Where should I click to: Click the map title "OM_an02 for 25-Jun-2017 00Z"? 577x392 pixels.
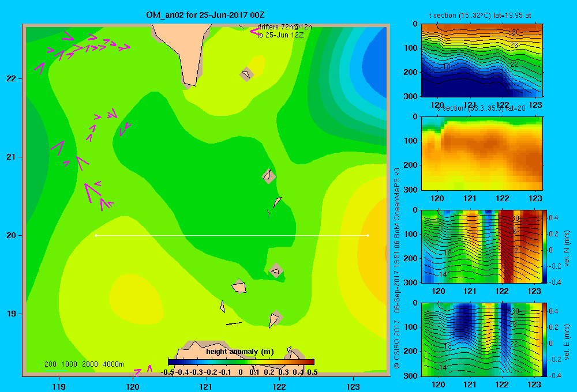pos(205,15)
